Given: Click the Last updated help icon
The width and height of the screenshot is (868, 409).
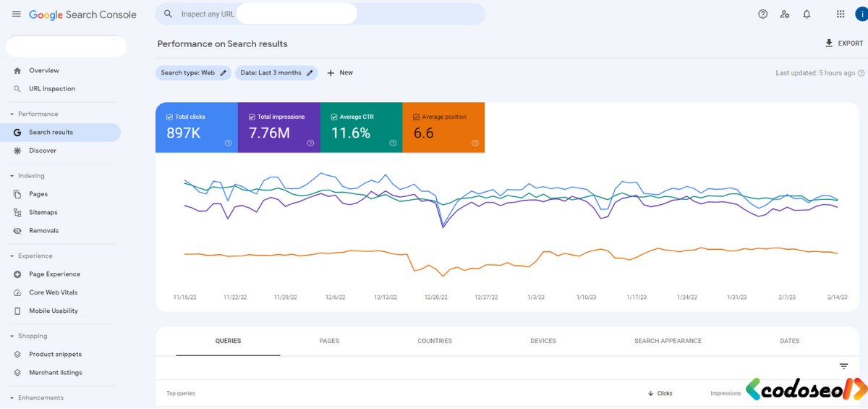Looking at the screenshot, I should (862, 73).
